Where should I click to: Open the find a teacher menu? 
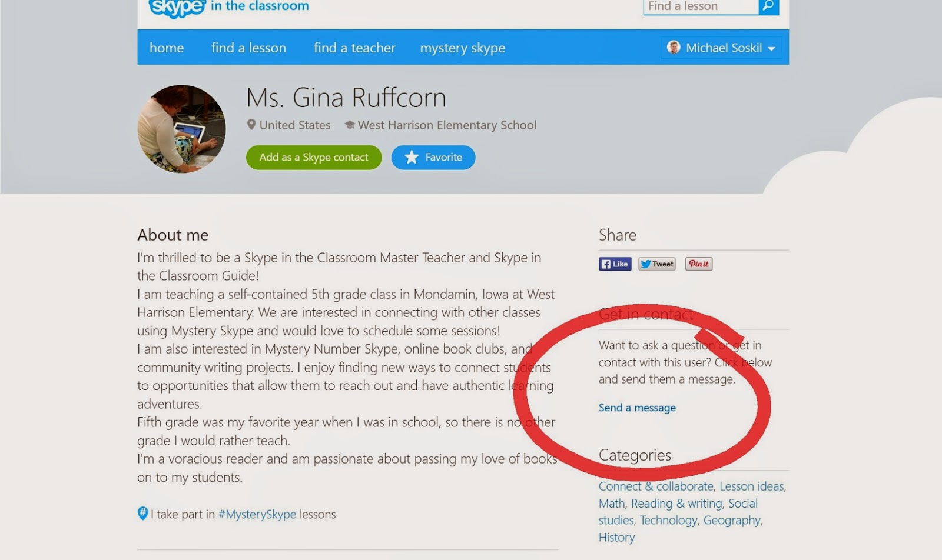[x=354, y=48]
